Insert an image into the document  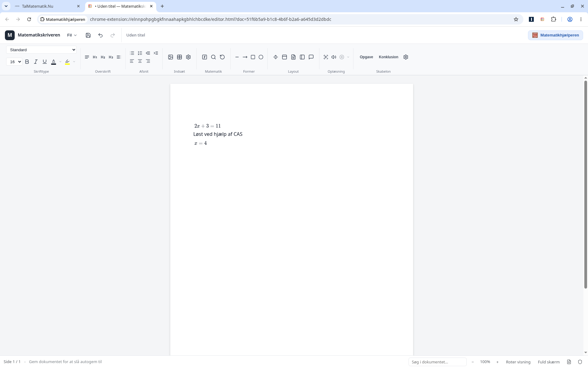coord(171,57)
